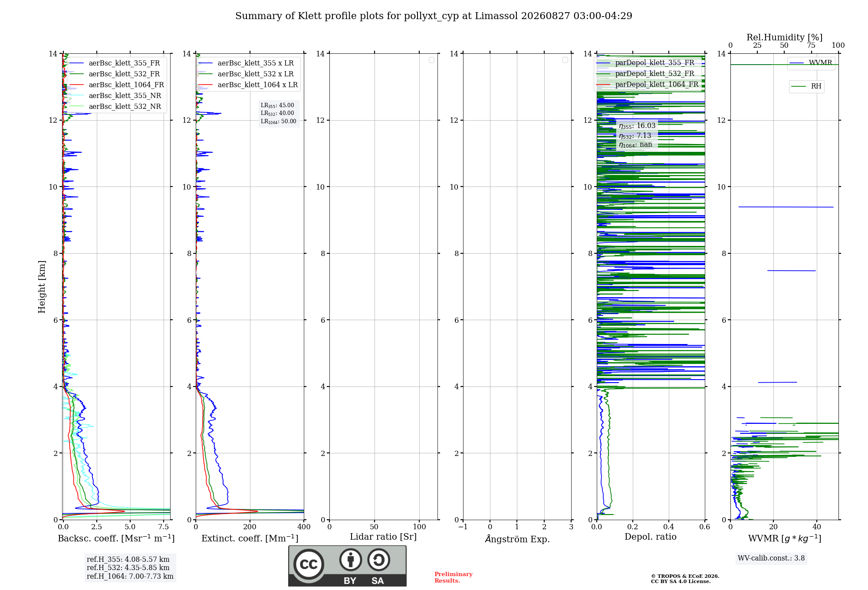Viewport: 868px width, 590px height.
Task: Click the WV-calib.const.: 3.8 text
Action: (x=771, y=558)
